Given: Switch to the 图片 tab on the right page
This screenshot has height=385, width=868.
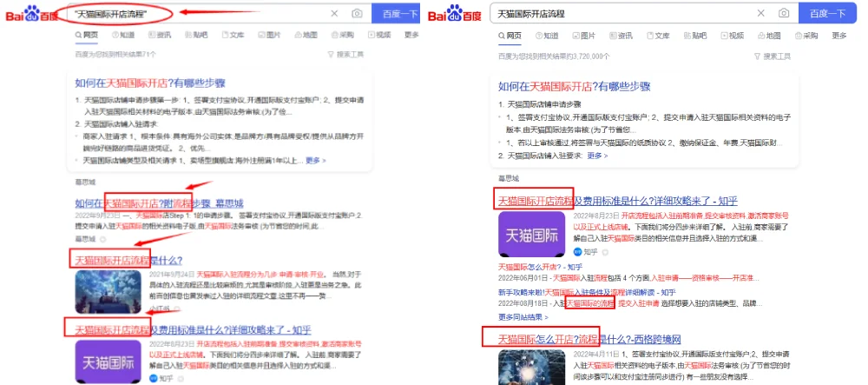Looking at the screenshot, I should coord(584,36).
